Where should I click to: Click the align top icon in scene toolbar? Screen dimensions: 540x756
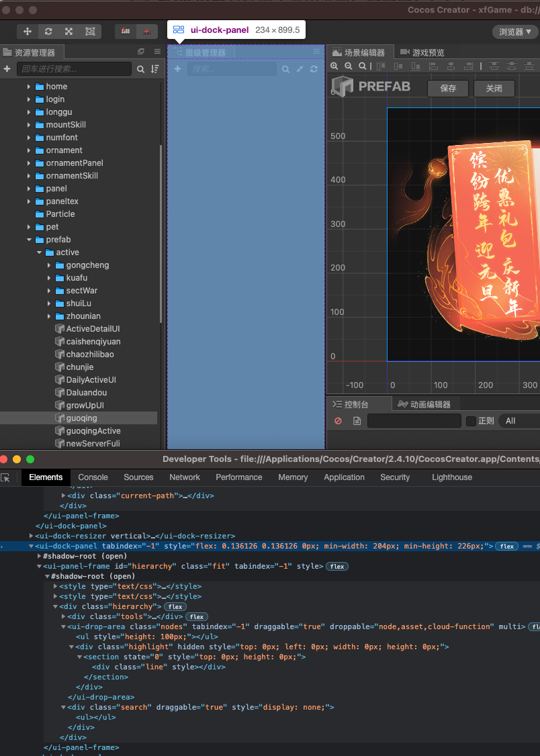point(381,66)
